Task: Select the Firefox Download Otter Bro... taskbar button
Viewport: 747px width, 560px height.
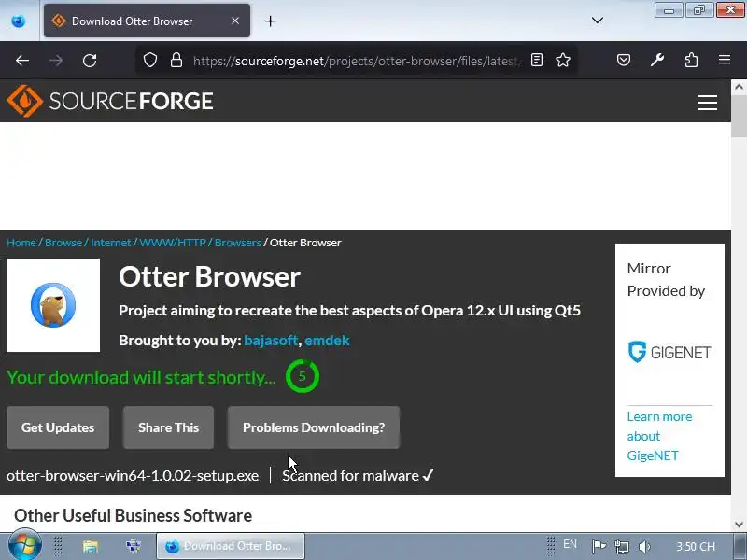Action: [x=231, y=546]
